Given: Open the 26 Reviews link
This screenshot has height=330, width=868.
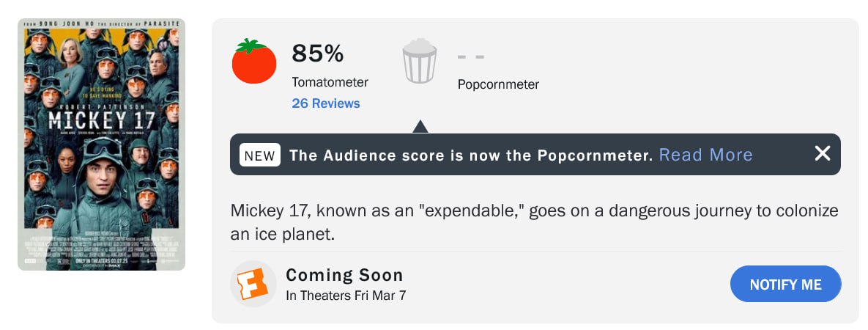Looking at the screenshot, I should click(x=326, y=103).
